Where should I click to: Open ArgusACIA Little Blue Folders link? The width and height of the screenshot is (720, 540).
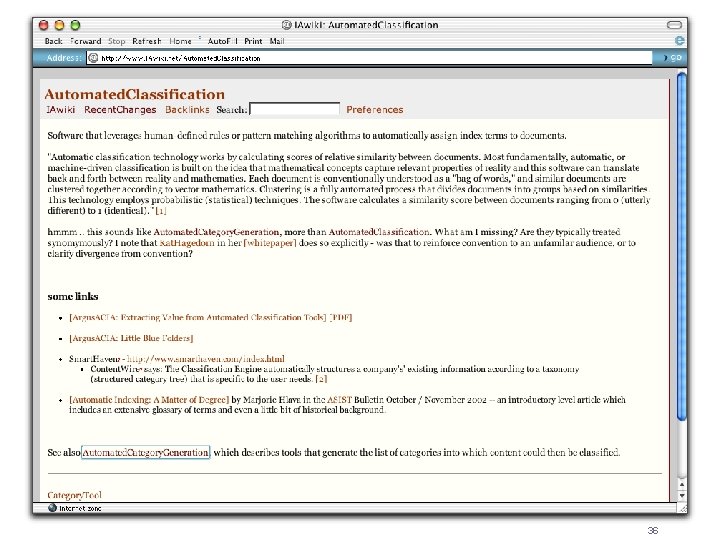(x=131, y=338)
